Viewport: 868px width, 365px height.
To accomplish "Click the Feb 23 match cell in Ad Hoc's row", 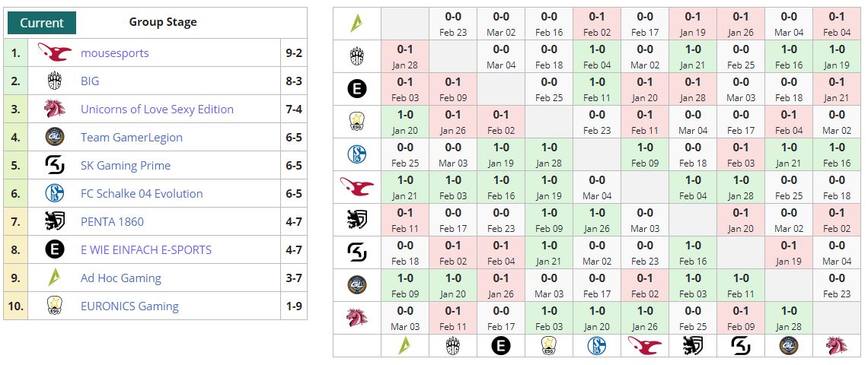I will click(453, 23).
